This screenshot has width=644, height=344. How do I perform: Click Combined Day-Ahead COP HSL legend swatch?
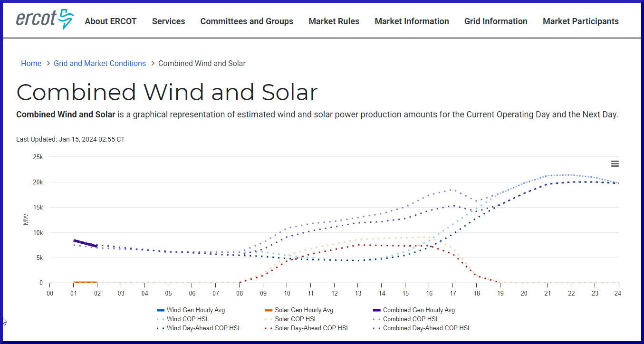pos(377,328)
